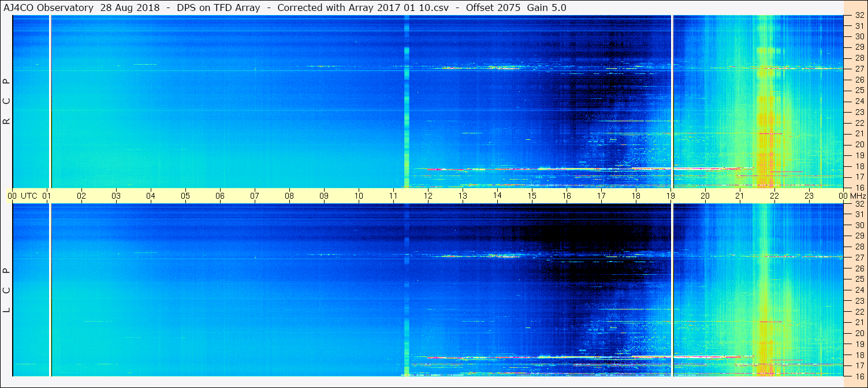
Task: Click the vertical 'R C P' panel label
Action: (x=6, y=101)
